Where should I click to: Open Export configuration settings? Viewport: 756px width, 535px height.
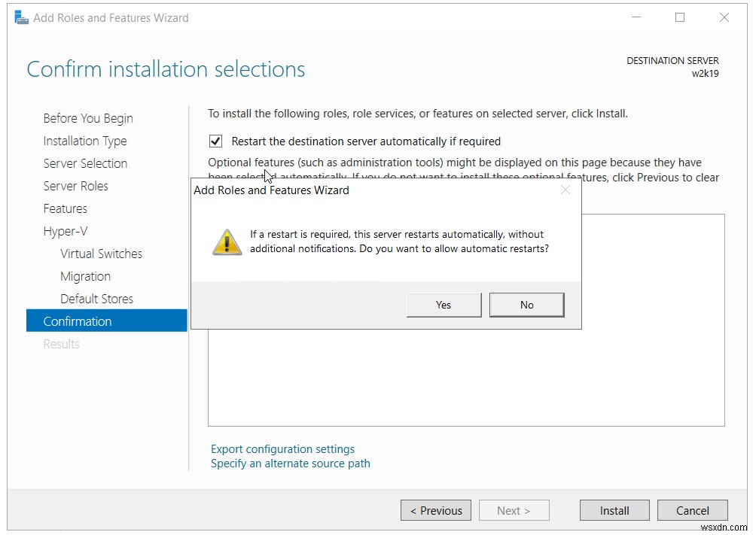[x=282, y=448]
